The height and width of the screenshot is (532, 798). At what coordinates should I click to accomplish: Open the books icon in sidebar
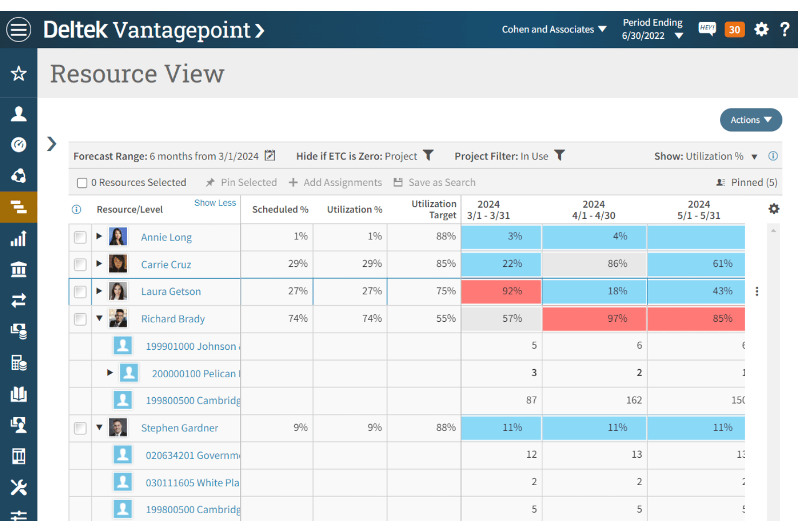click(19, 394)
